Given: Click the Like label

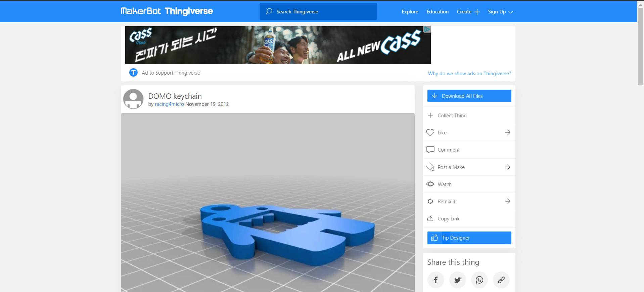Looking at the screenshot, I should coord(442,133).
